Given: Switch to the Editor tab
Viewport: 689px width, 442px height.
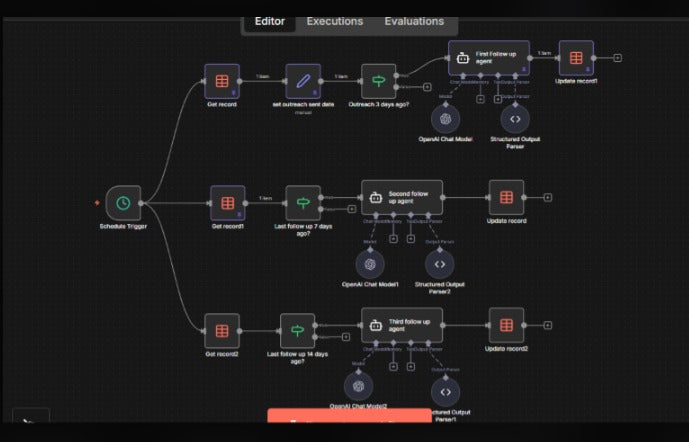Looking at the screenshot, I should coord(270,22).
